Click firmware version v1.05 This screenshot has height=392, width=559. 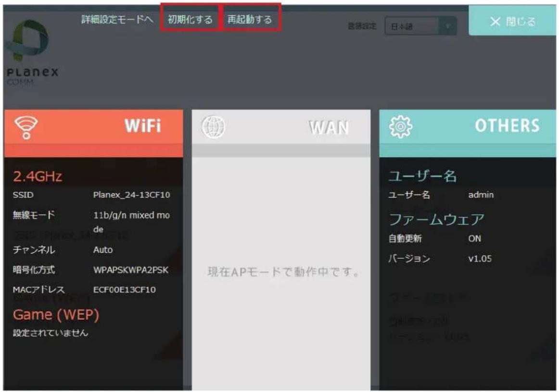(480, 258)
